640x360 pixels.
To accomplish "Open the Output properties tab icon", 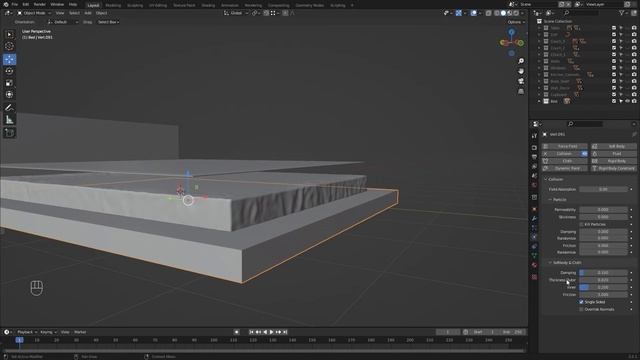I will click(534, 157).
